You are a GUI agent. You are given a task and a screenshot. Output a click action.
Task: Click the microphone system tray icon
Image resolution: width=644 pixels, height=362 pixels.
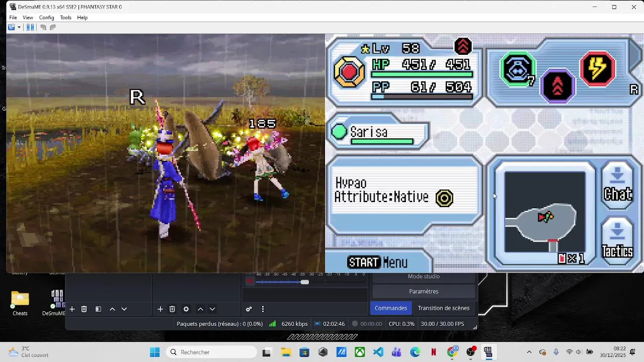click(556, 352)
